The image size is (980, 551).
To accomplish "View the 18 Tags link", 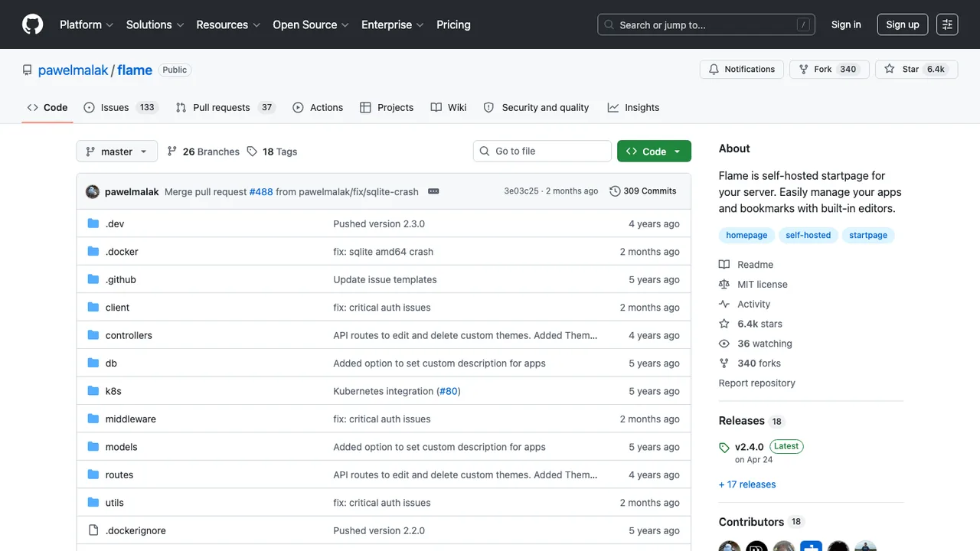I will point(272,152).
